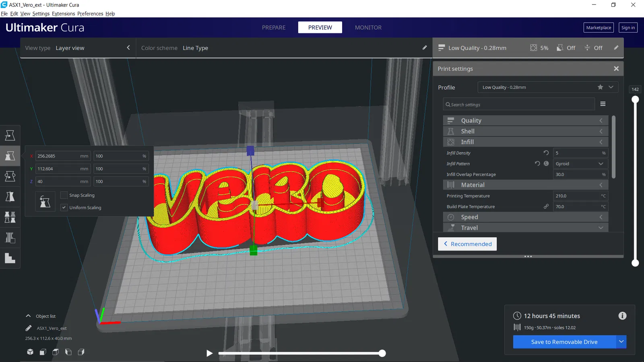
Task: Select the Mirror tool in left toolbar
Action: click(x=10, y=197)
